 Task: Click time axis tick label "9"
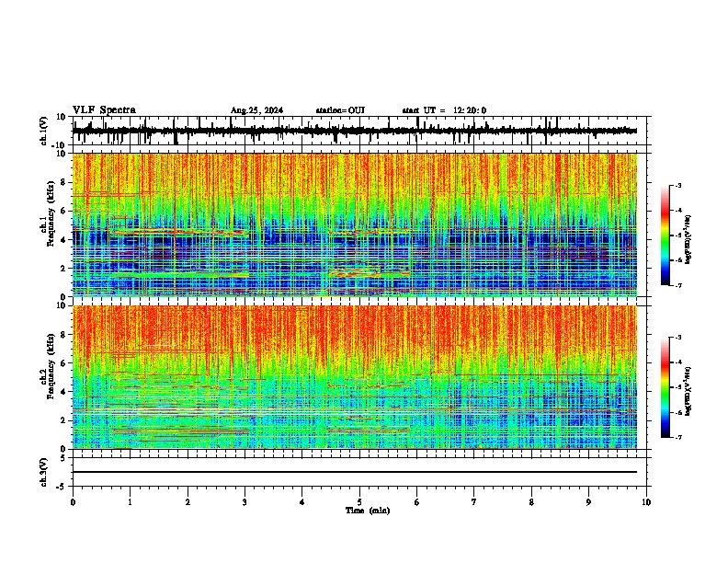point(589,502)
